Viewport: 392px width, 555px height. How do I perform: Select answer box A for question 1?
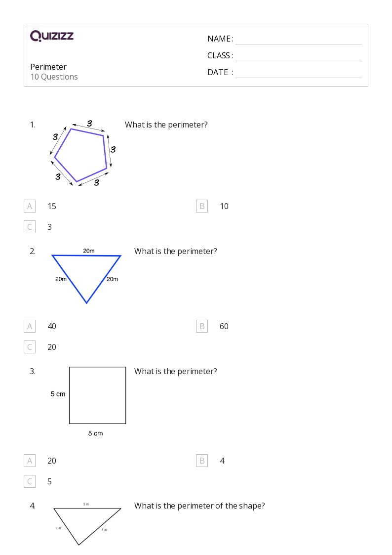tap(30, 206)
